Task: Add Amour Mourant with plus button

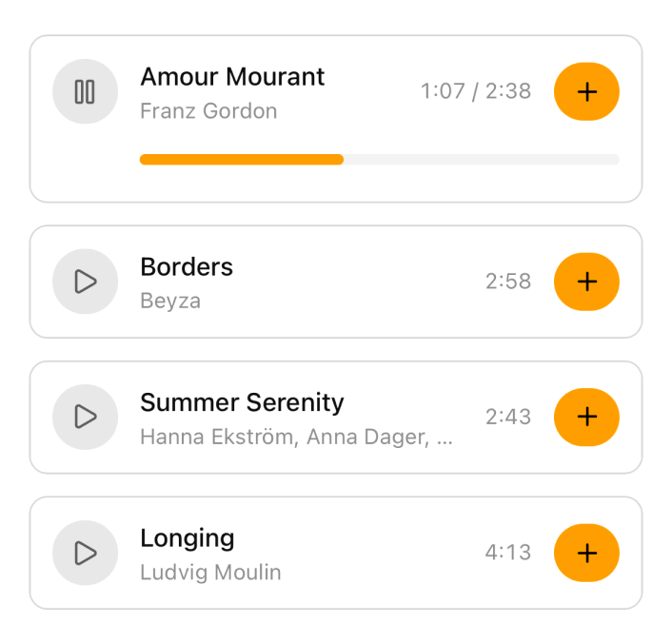Action: [586, 91]
